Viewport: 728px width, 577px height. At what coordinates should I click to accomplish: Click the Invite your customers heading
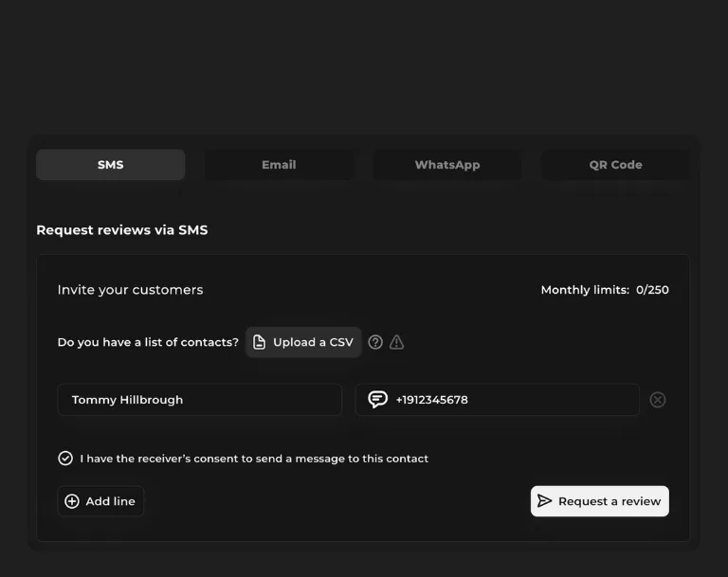[x=131, y=290]
